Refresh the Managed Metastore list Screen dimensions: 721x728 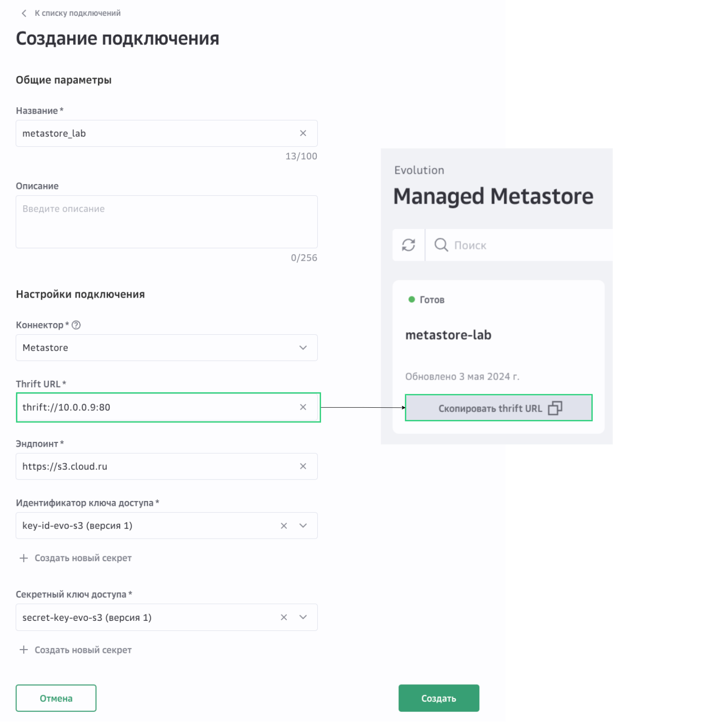point(409,245)
